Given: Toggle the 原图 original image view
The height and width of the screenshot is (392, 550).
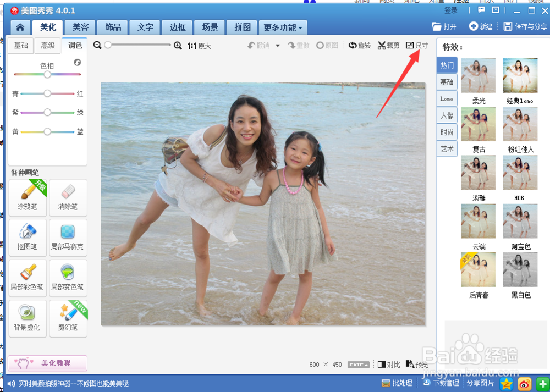Looking at the screenshot, I should tap(327, 46).
